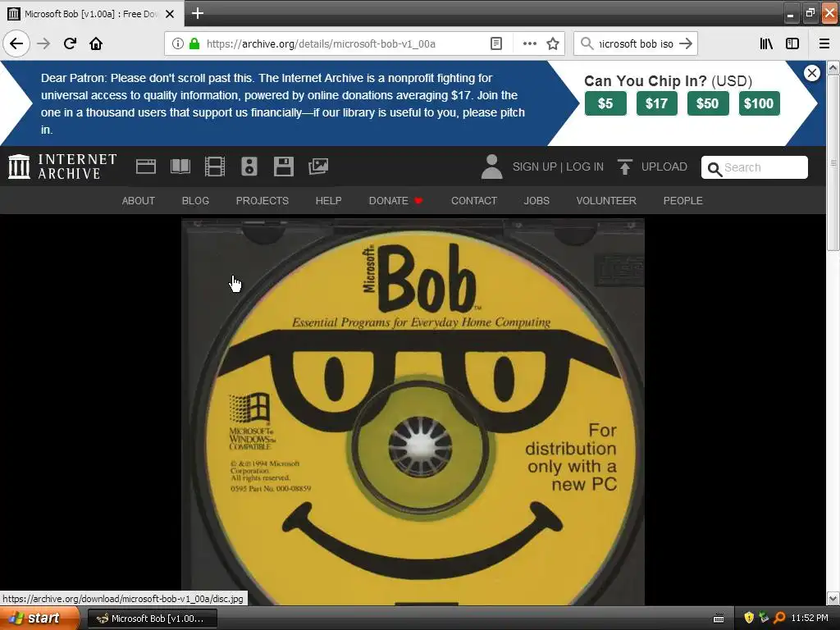Click the browser forward arrow
Image resolution: width=840 pixels, height=630 pixels.
(43, 43)
